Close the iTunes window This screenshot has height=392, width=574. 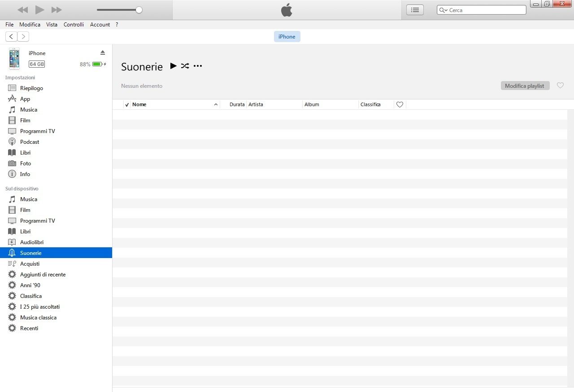(563, 4)
